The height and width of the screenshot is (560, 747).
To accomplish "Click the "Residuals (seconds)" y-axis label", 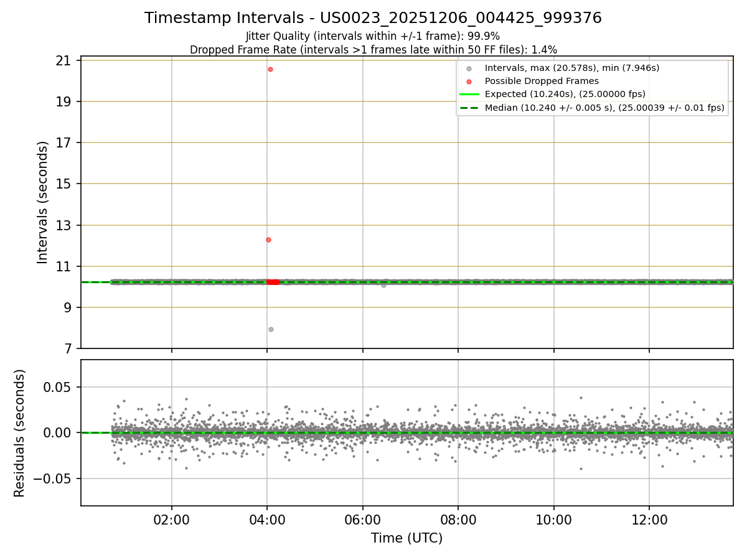I will pos(19,433).
